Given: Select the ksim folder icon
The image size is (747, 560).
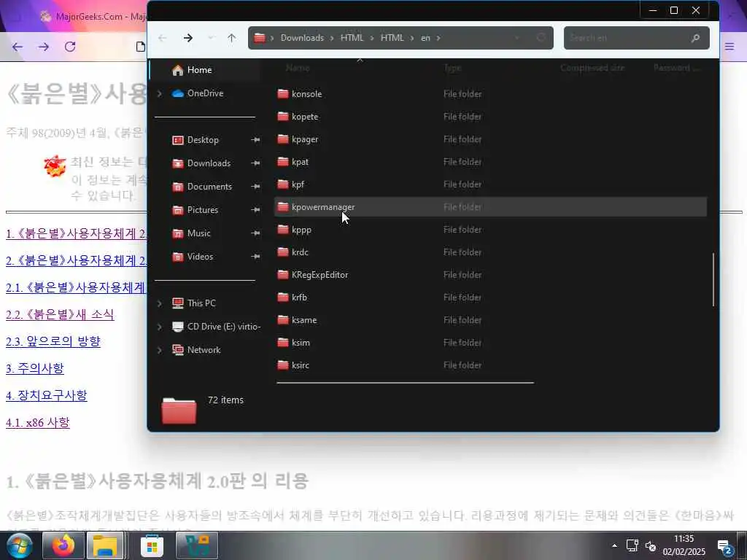Looking at the screenshot, I should pos(283,343).
